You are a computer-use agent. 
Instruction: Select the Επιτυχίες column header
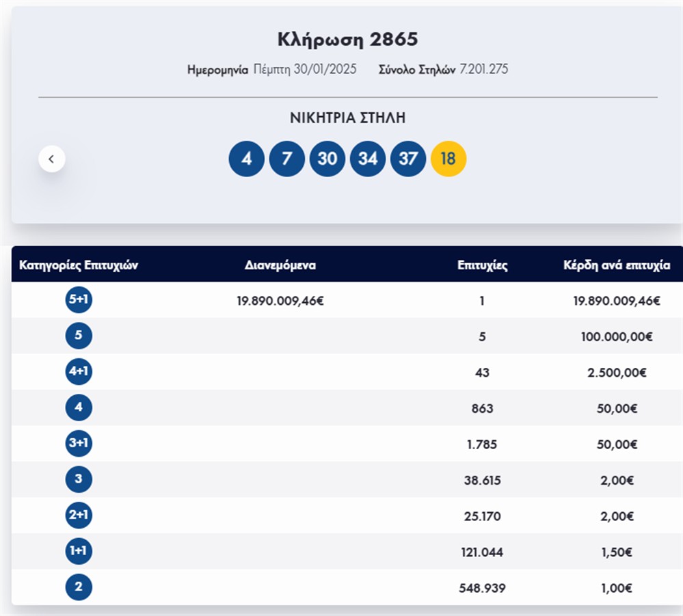(x=482, y=265)
